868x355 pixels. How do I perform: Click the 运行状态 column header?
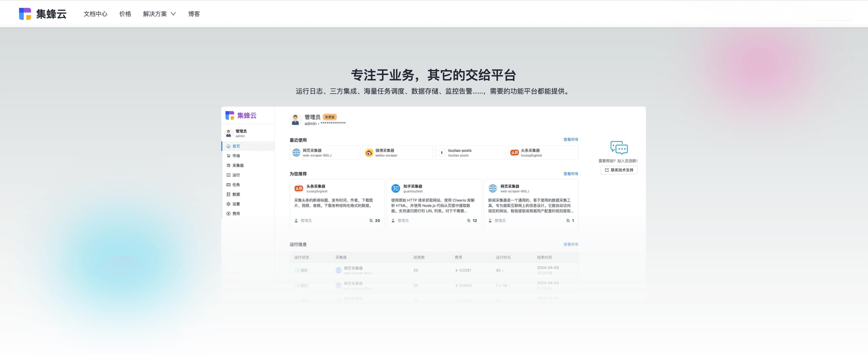pyautogui.click(x=302, y=257)
